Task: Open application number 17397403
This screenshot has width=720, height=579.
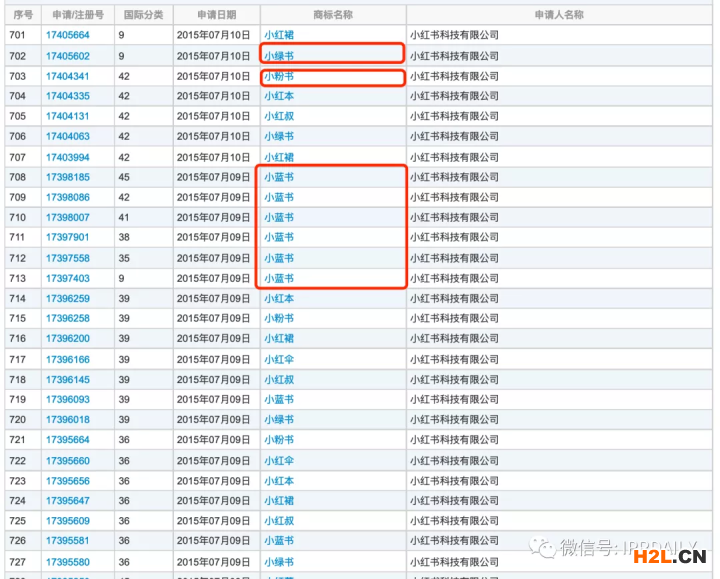Action: (68, 279)
